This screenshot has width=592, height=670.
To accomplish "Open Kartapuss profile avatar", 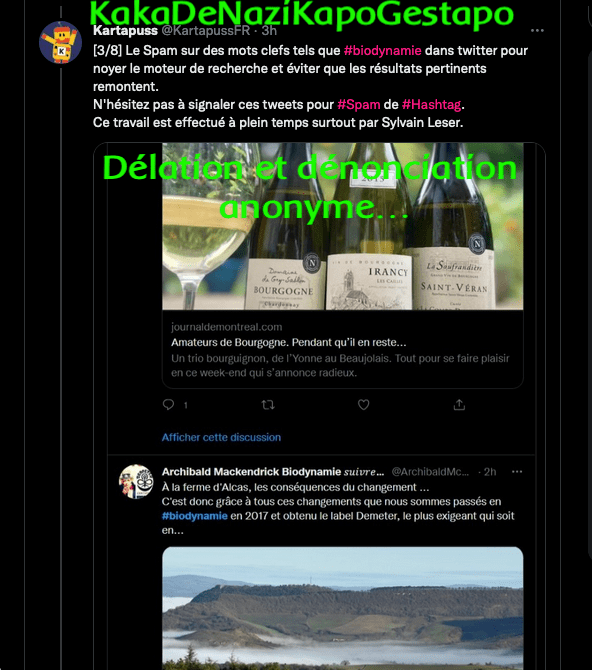I will (x=60, y=42).
